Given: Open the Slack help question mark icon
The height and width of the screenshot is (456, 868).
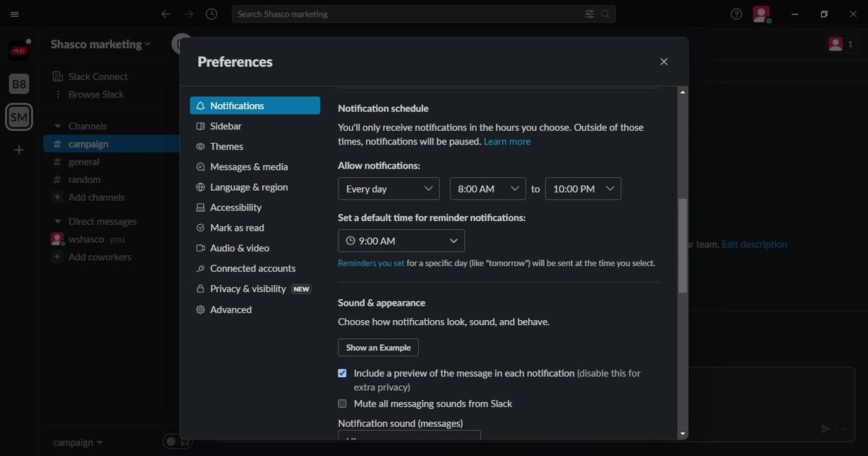Looking at the screenshot, I should point(736,14).
